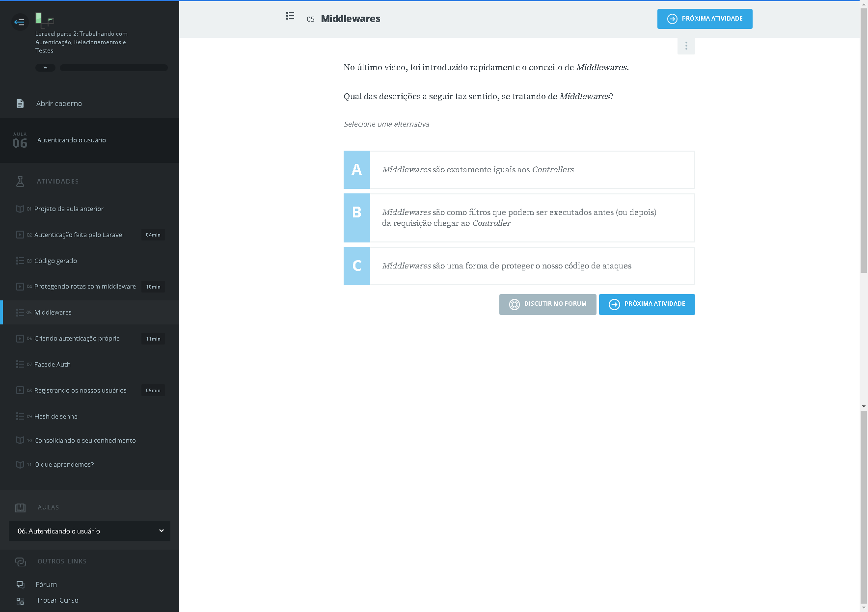Open 'Protegendo rotas com middleware' activity
Screen dimensions: 868x612
point(85,287)
